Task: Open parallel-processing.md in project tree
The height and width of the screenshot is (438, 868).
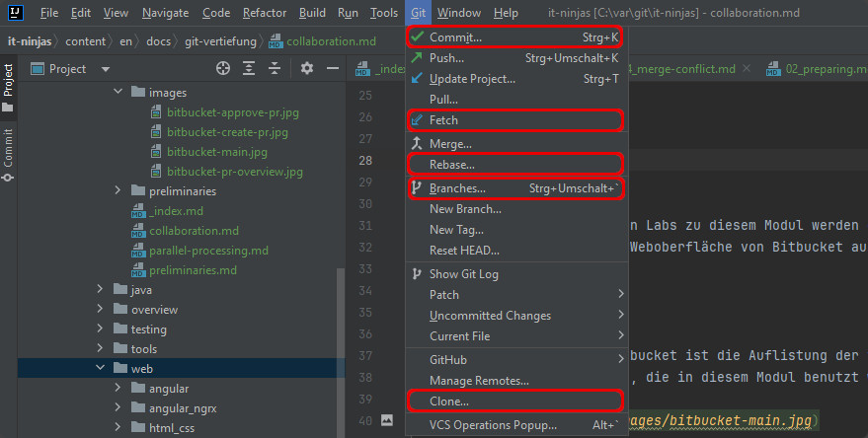Action: point(208,251)
